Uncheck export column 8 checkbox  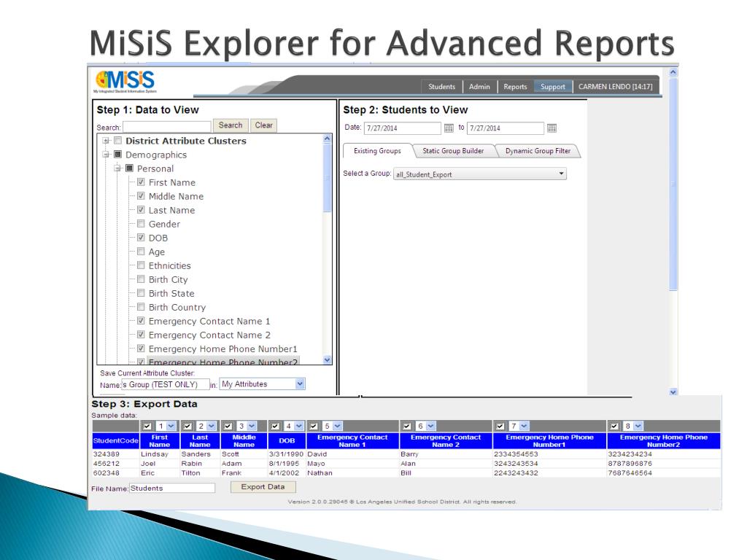614,426
